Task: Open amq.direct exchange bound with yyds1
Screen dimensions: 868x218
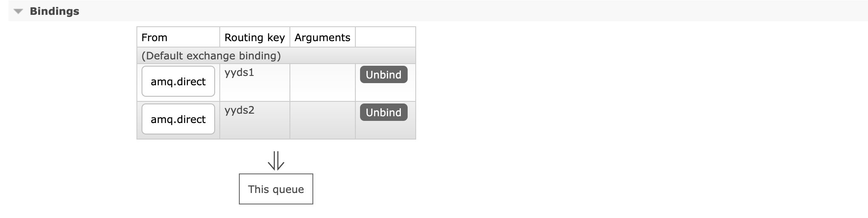Action: pyautogui.click(x=178, y=81)
